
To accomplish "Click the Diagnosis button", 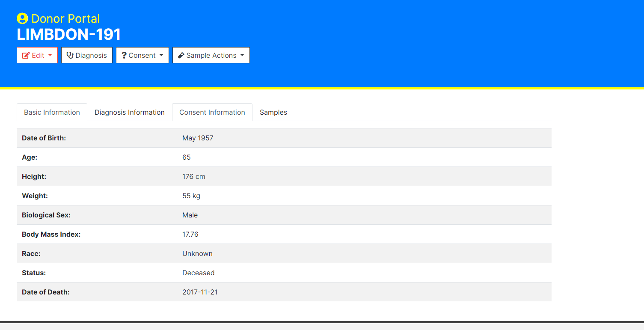I will [86, 55].
